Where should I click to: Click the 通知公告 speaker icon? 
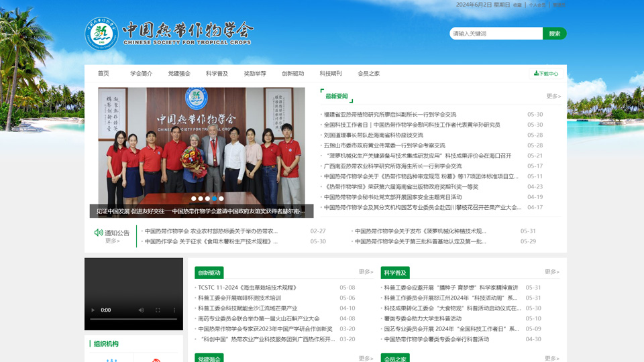pos(99,233)
